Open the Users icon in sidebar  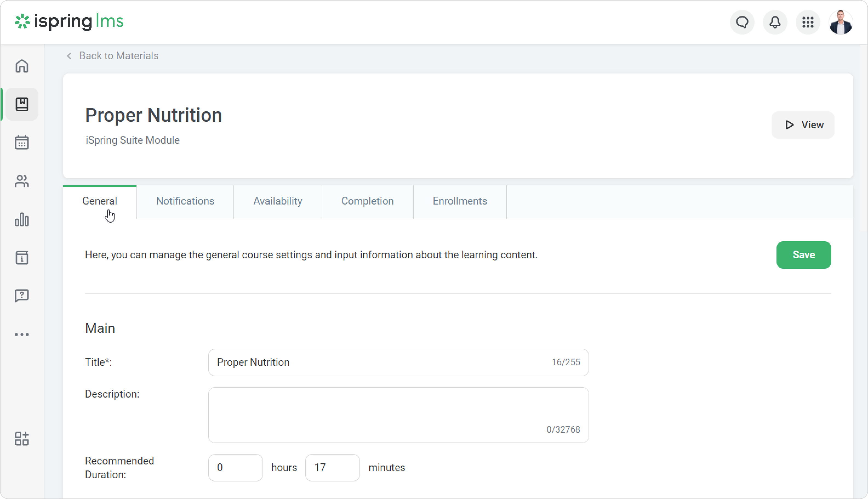tap(22, 181)
